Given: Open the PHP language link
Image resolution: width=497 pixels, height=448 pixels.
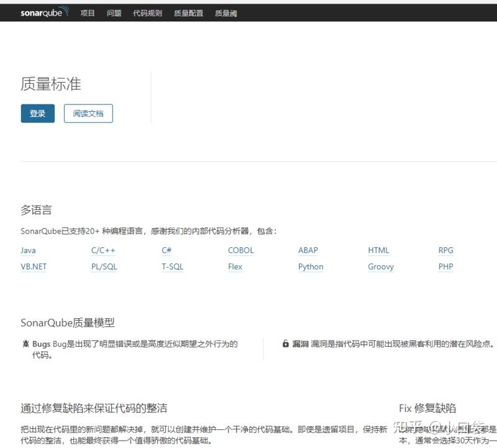Looking at the screenshot, I should pyautogui.click(x=445, y=267).
